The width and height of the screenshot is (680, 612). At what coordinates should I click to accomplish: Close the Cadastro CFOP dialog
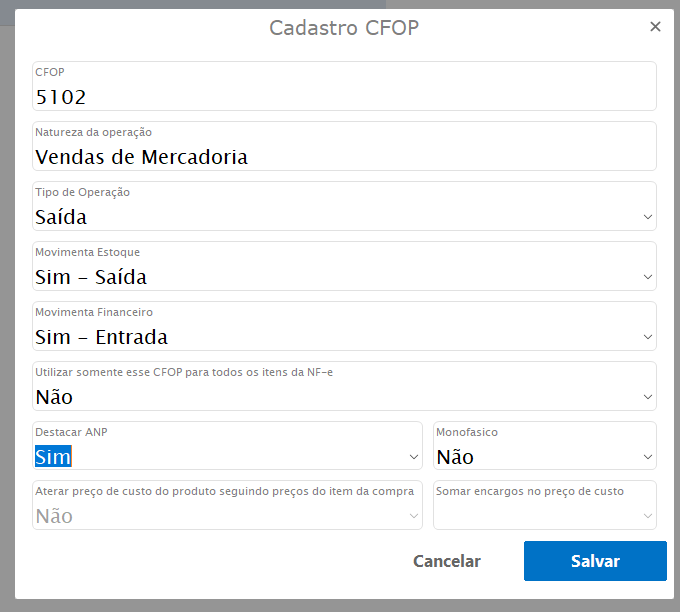coord(655,27)
